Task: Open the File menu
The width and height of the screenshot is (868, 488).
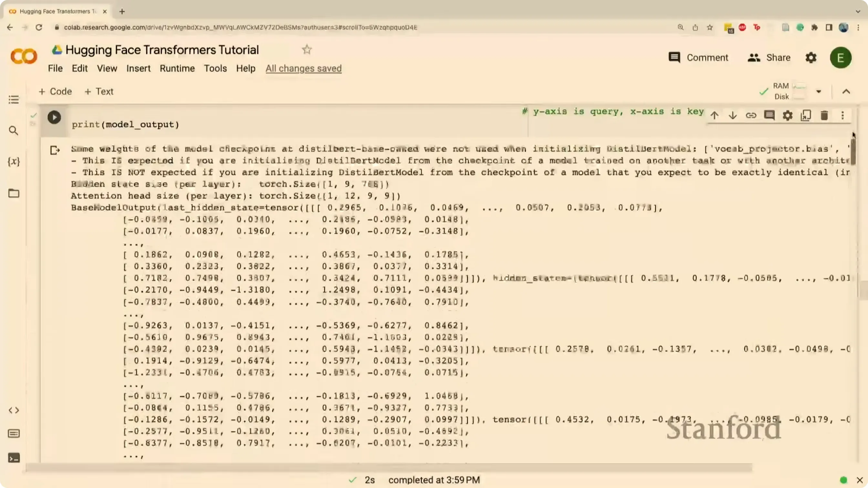Action: (55, 68)
